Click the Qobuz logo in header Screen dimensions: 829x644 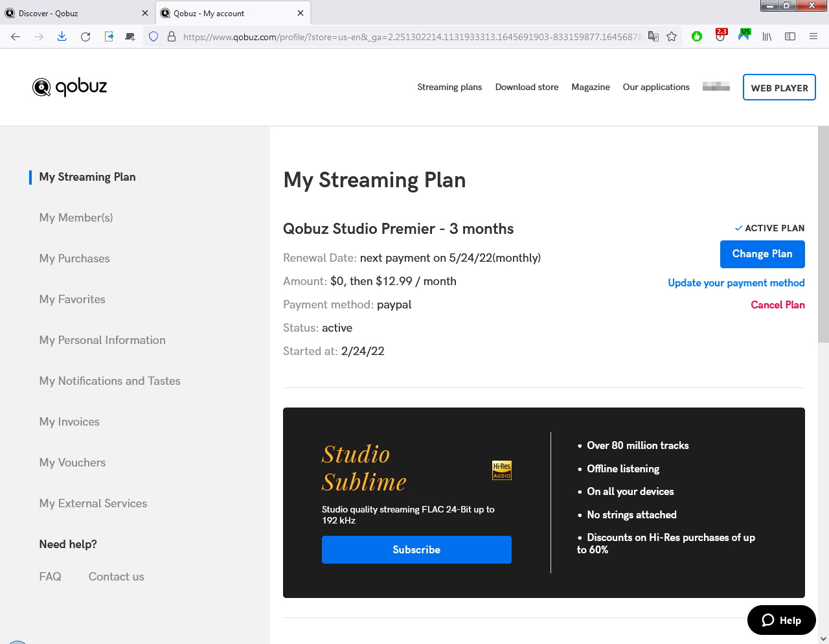pyautogui.click(x=70, y=87)
